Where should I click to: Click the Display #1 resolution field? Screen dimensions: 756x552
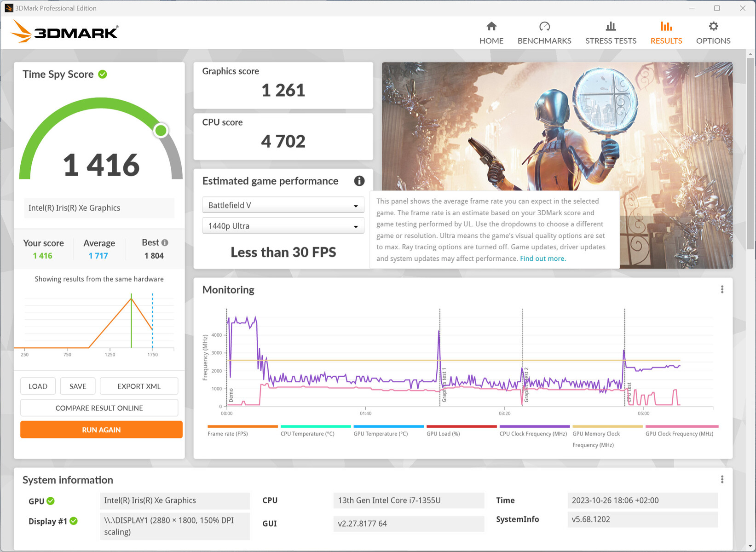tap(175, 526)
